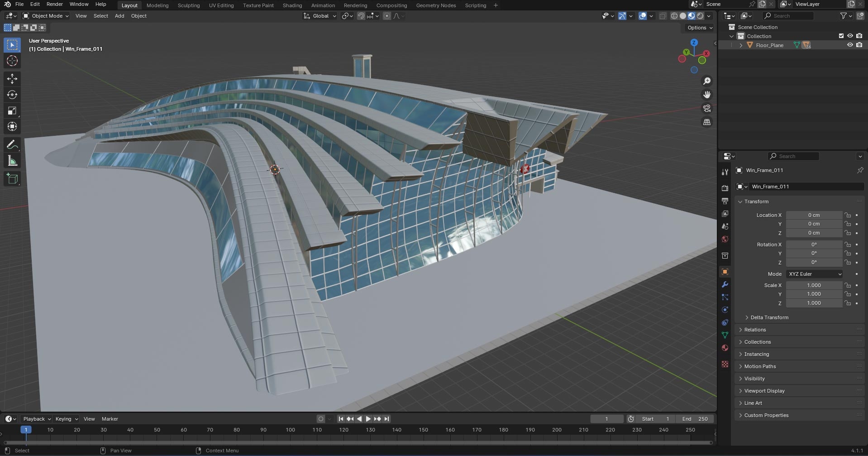Click the Options button in viewport
Viewport: 868px width, 456px height.
pos(700,28)
